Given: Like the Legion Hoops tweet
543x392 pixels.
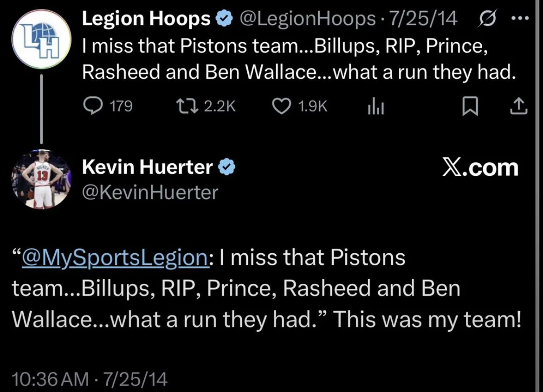Looking at the screenshot, I should tap(280, 107).
